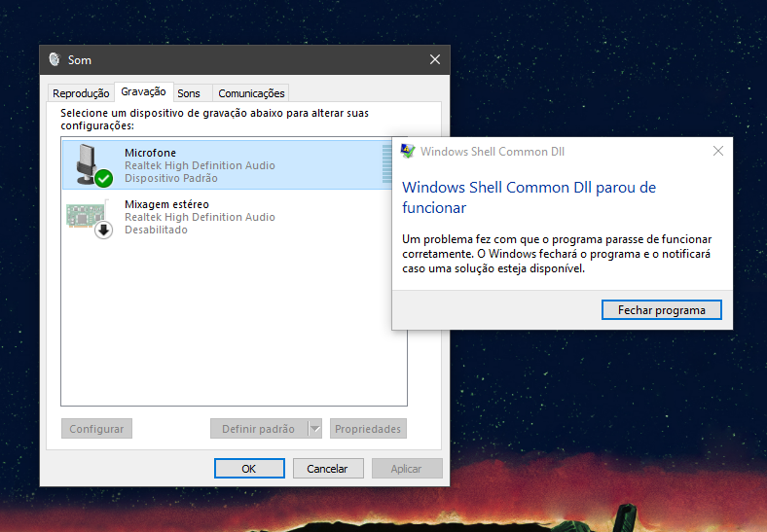The width and height of the screenshot is (767, 532).
Task: Click Cancelar in the Som dialog
Action: [x=327, y=469]
